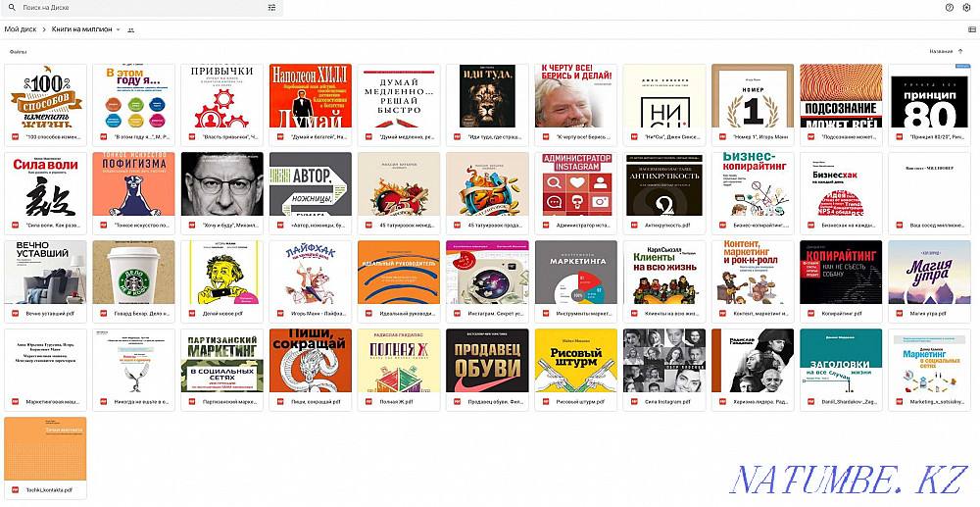Click the Поиск на Диске search field
Image resolution: width=980 pixels, height=507 pixels.
point(144,8)
